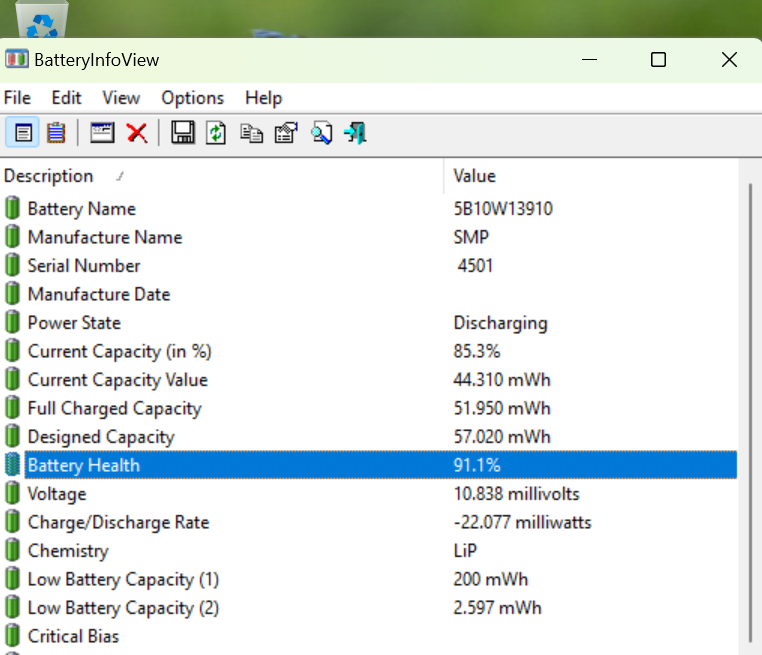
Task: Open the Edit menu
Action: pos(67,98)
